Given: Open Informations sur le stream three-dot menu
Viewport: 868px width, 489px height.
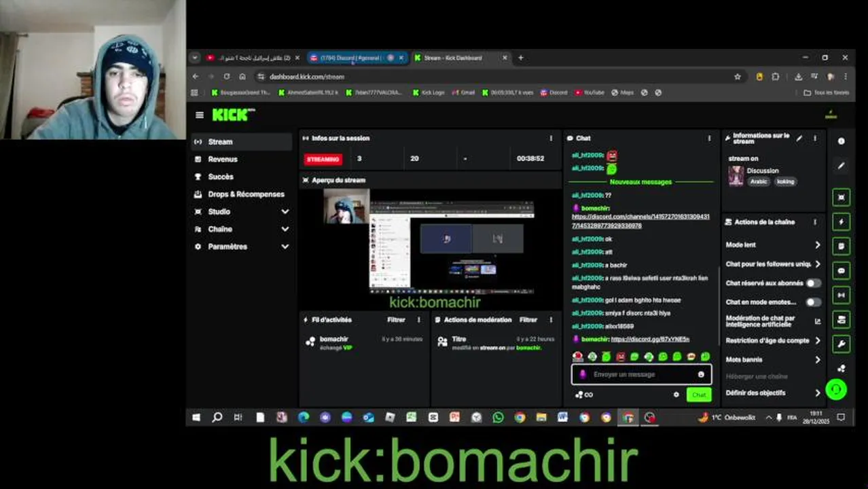Looking at the screenshot, I should pos(815,139).
